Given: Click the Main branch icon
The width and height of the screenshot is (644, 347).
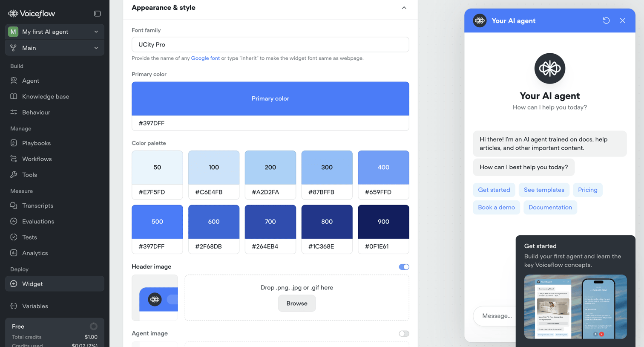Looking at the screenshot, I should [x=13, y=48].
